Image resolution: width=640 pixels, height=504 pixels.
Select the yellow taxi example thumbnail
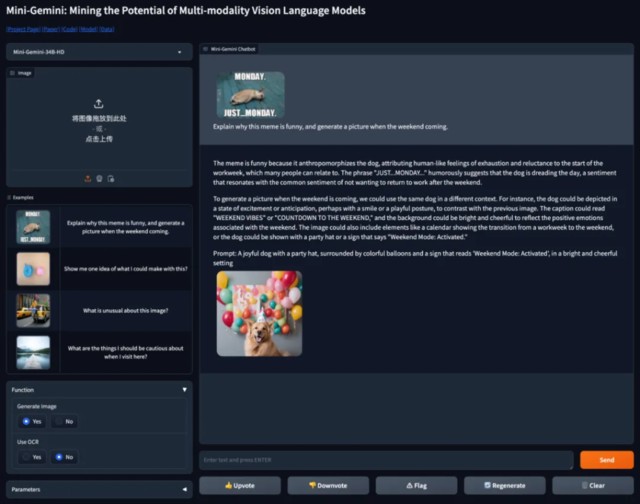[x=33, y=311]
